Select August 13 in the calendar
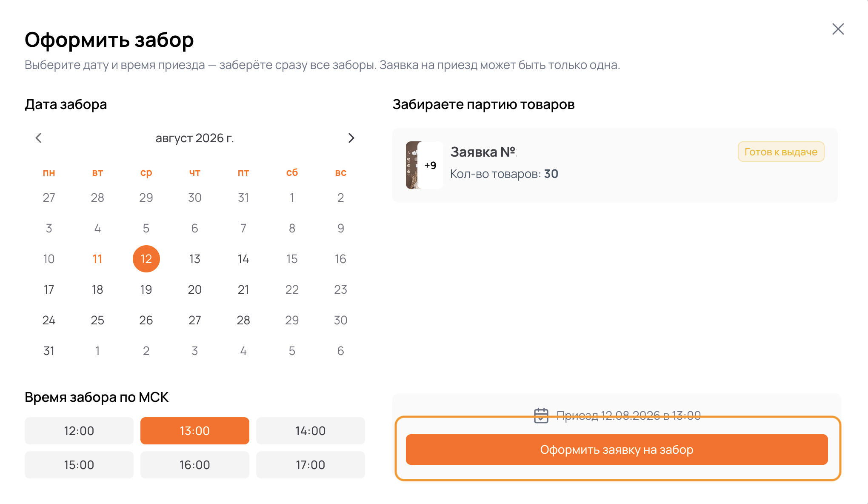This screenshot has height=504, width=868. tap(195, 259)
